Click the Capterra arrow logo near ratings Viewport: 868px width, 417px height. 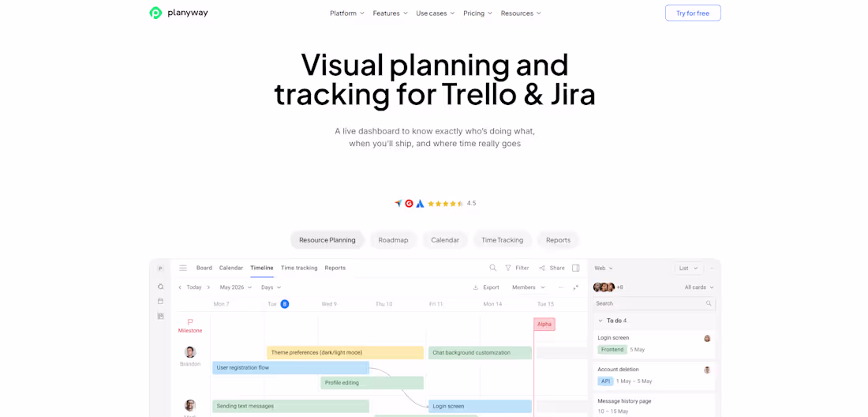(398, 203)
